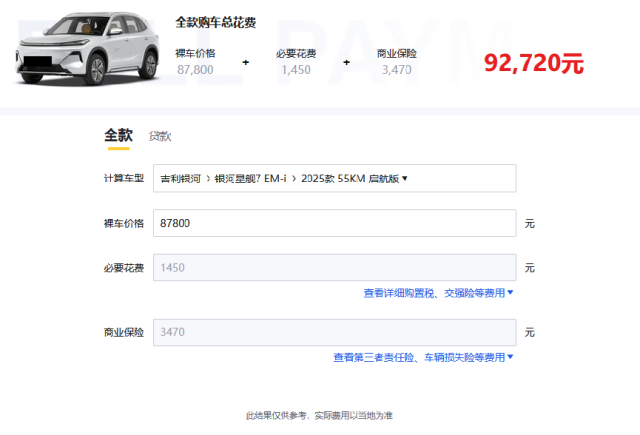
Task: Click the red total 92,720元
Action: 534,63
